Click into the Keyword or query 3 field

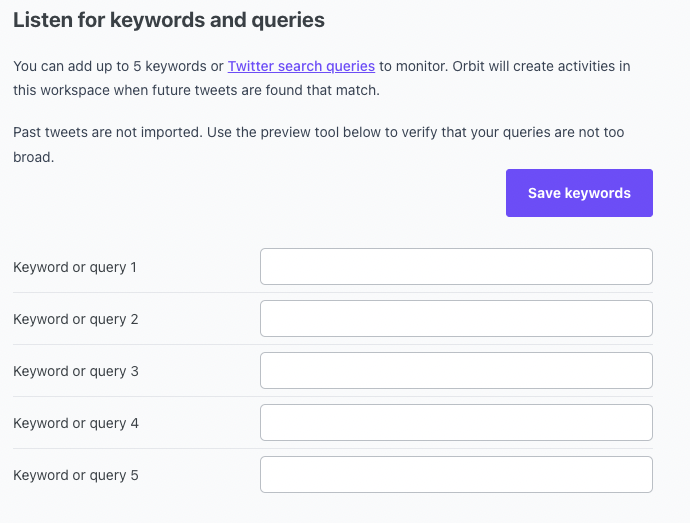(x=456, y=371)
